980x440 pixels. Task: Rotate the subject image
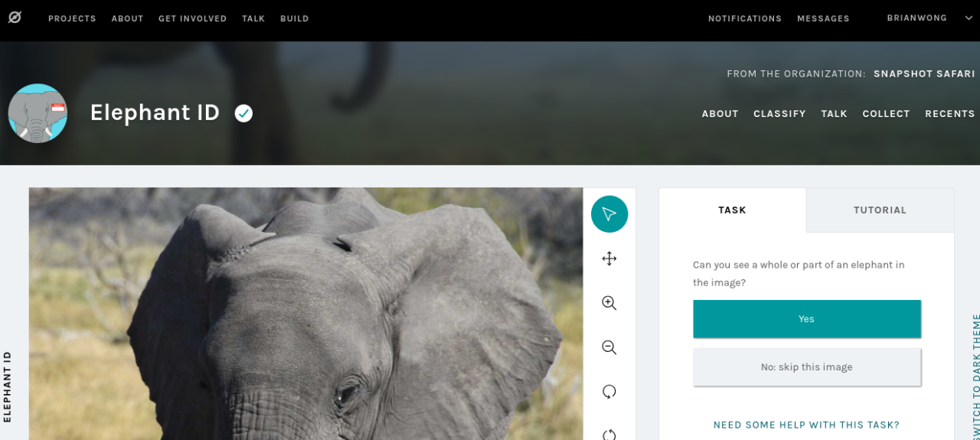point(609,392)
